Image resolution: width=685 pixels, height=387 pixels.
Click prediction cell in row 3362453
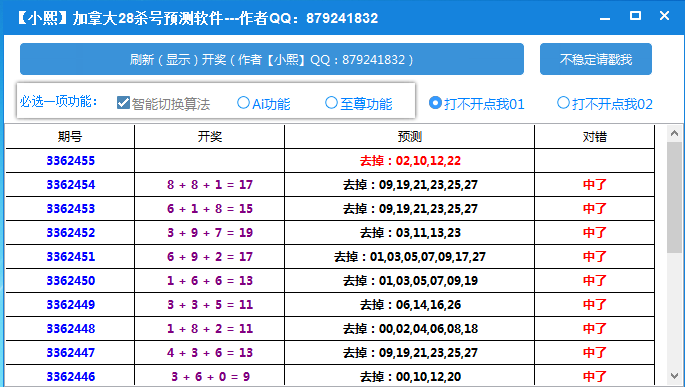click(410, 209)
